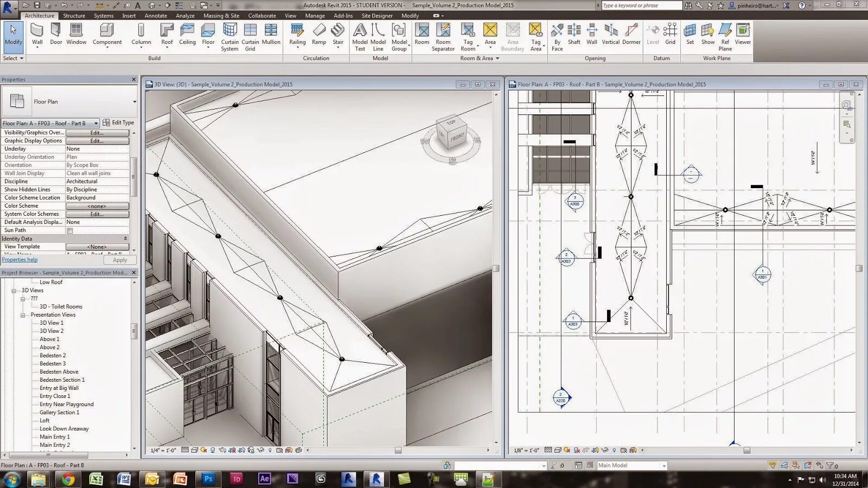The height and width of the screenshot is (488, 868).
Task: Click Apply in the Properties palette
Action: click(119, 260)
